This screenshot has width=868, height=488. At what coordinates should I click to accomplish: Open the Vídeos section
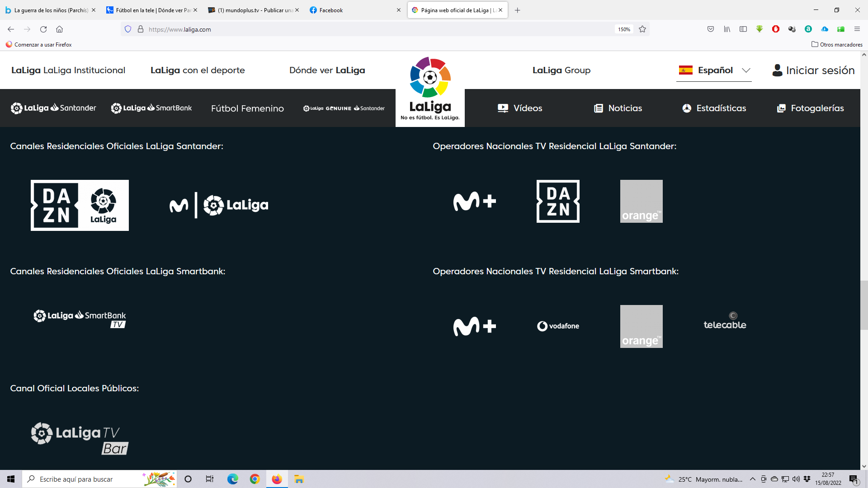(520, 108)
